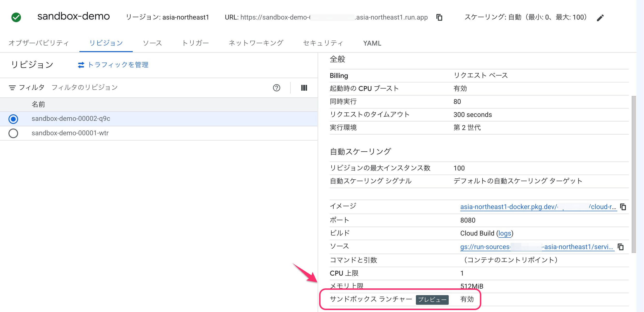Open the セキュリティ tab
The image size is (644, 312).
(x=323, y=43)
